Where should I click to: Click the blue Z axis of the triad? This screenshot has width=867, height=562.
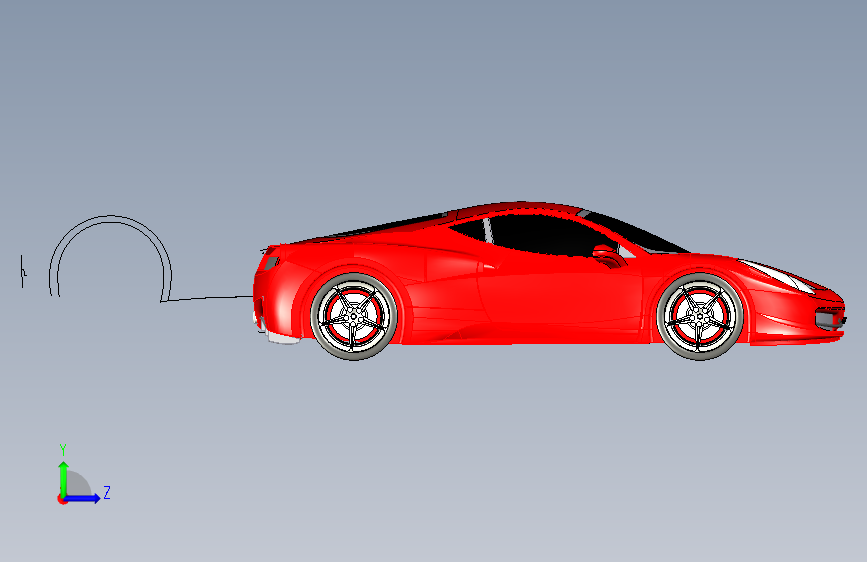click(x=83, y=498)
